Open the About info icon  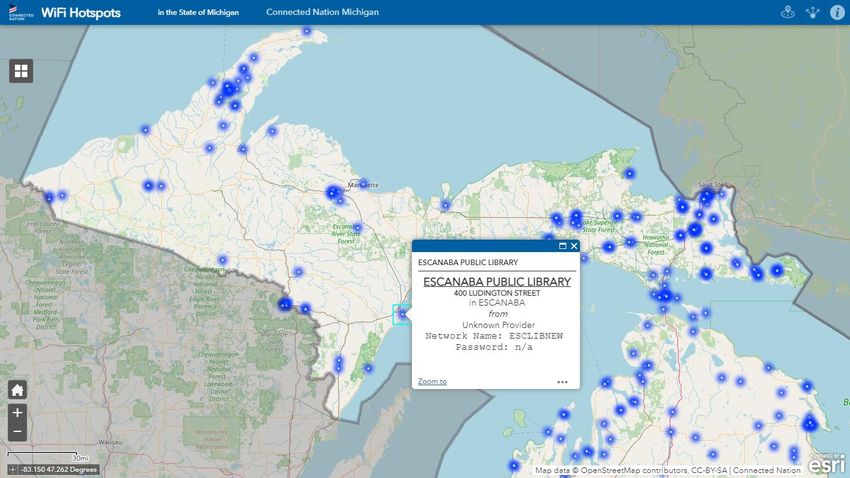tap(836, 13)
